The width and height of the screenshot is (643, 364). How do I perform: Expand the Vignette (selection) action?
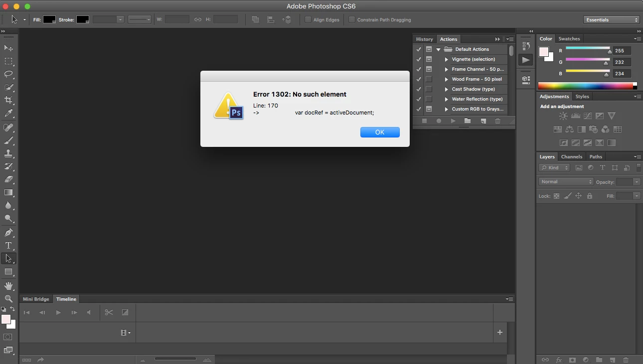point(447,59)
